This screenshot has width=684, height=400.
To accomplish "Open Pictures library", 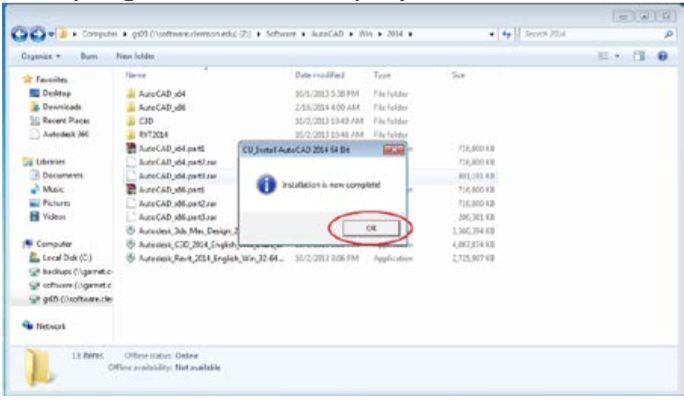I will tap(56, 203).
